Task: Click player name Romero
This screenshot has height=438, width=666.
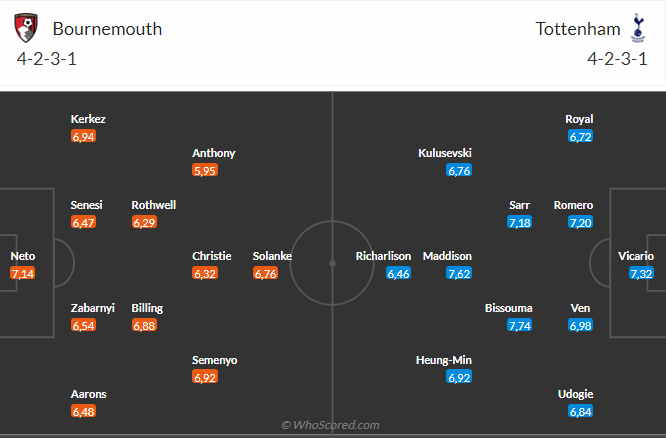Action: pos(574,205)
